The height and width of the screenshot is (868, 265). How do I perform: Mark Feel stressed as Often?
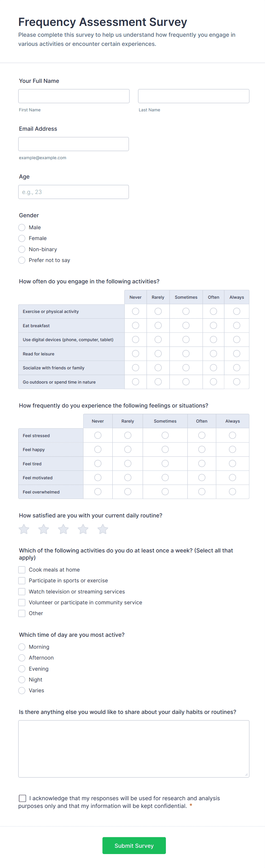[x=202, y=435]
